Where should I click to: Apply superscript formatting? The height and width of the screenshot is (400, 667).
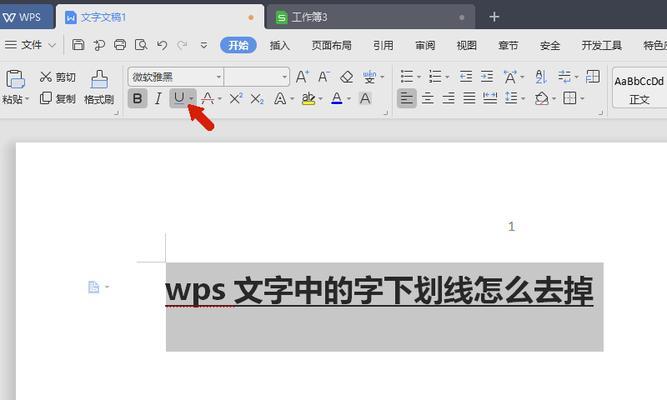point(236,99)
